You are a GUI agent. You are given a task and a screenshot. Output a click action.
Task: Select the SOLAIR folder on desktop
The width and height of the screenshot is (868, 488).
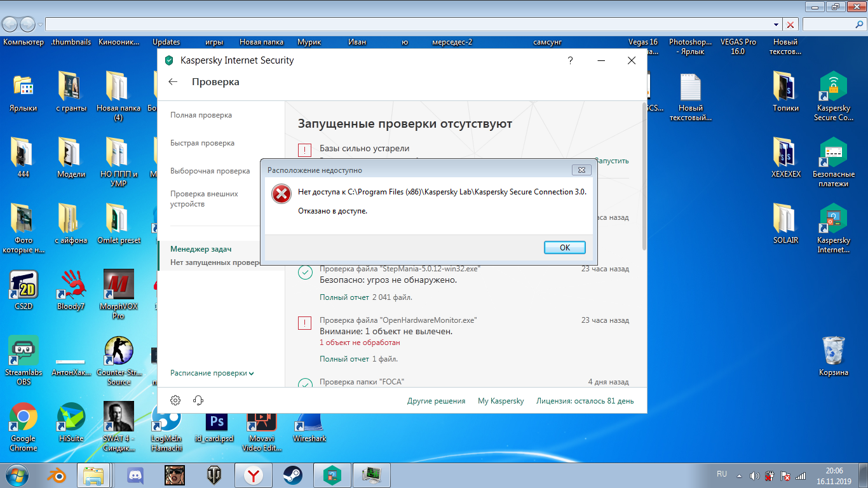(x=786, y=224)
